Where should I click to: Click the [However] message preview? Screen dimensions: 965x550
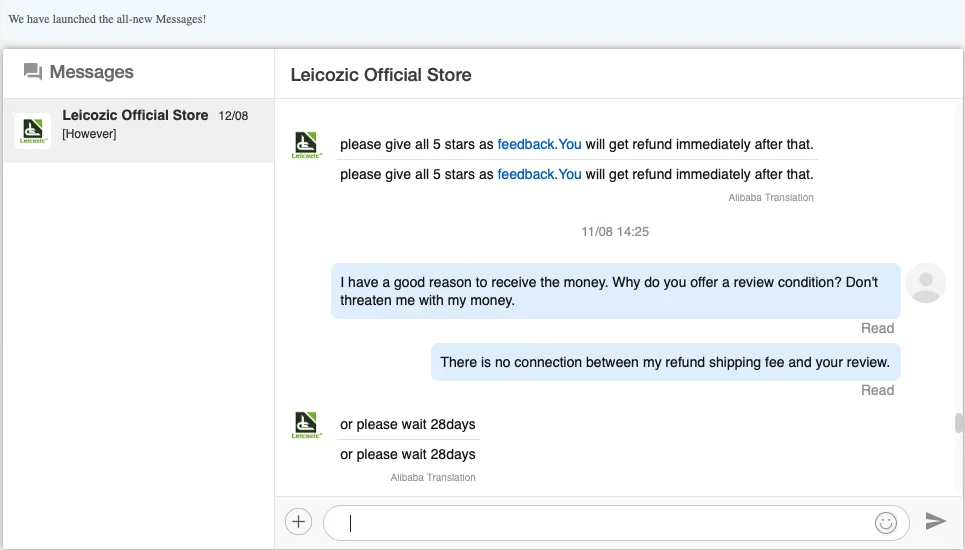coord(89,134)
